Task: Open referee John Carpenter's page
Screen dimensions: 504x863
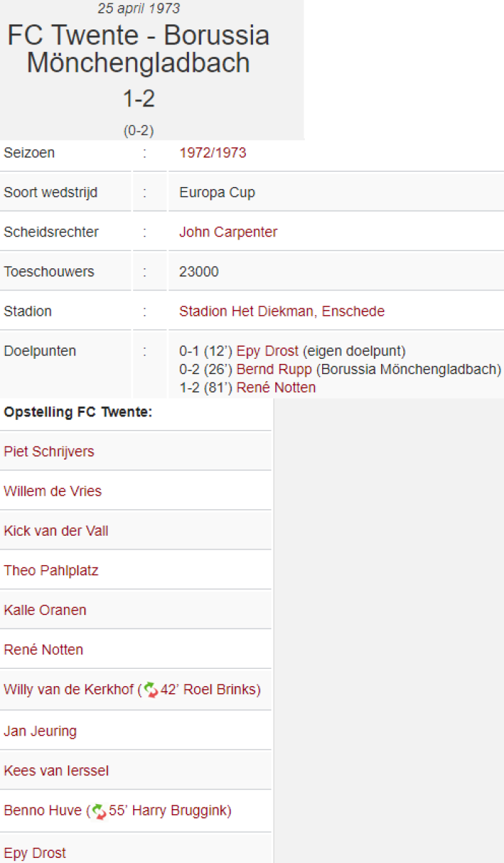Action: (x=228, y=232)
